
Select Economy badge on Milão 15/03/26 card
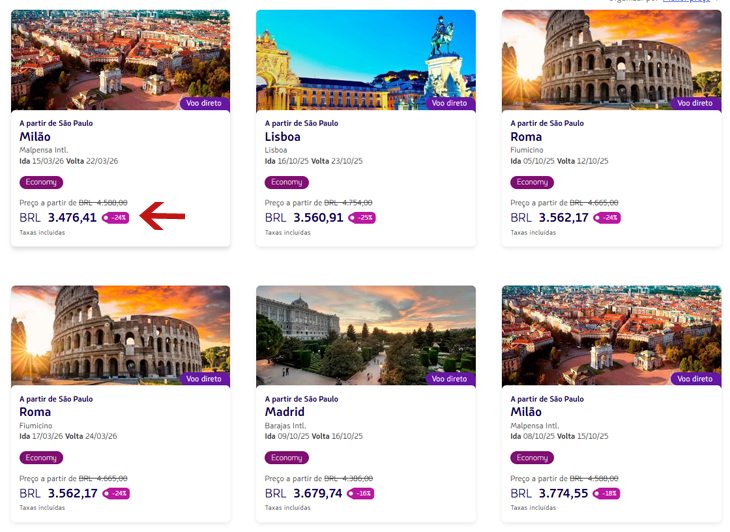[x=41, y=182]
